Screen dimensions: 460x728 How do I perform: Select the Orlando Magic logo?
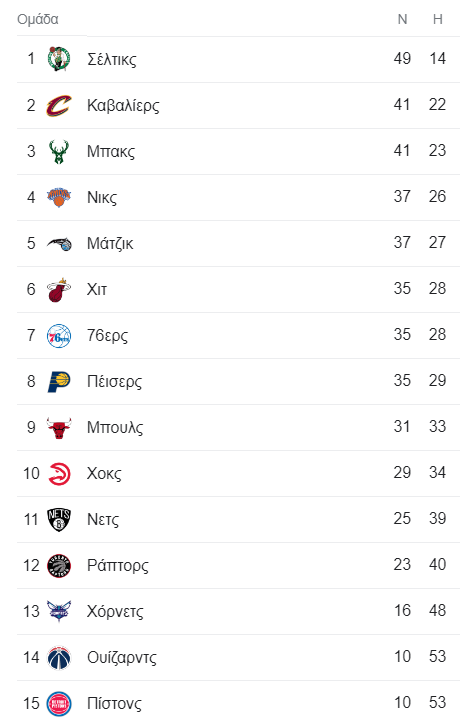(x=59, y=243)
